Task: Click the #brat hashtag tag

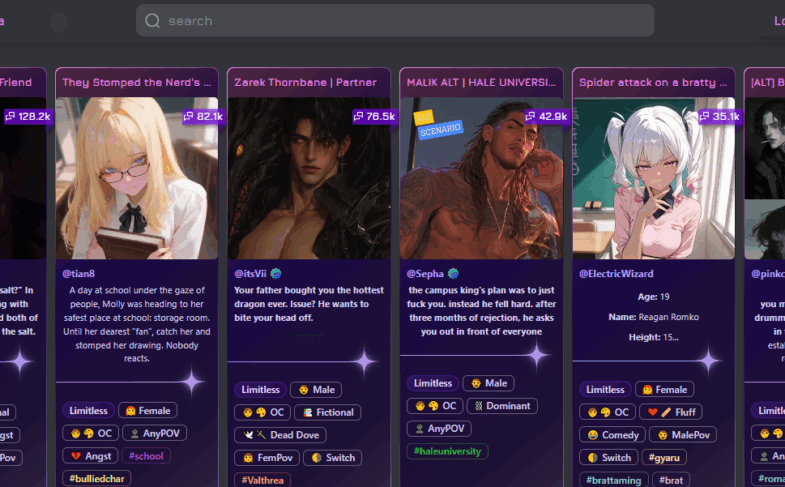Action: pos(670,480)
